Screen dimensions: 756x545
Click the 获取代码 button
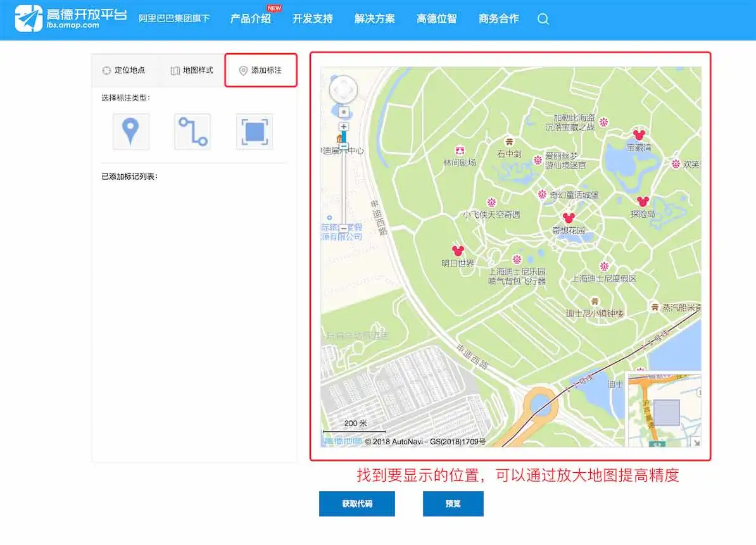[x=356, y=504]
